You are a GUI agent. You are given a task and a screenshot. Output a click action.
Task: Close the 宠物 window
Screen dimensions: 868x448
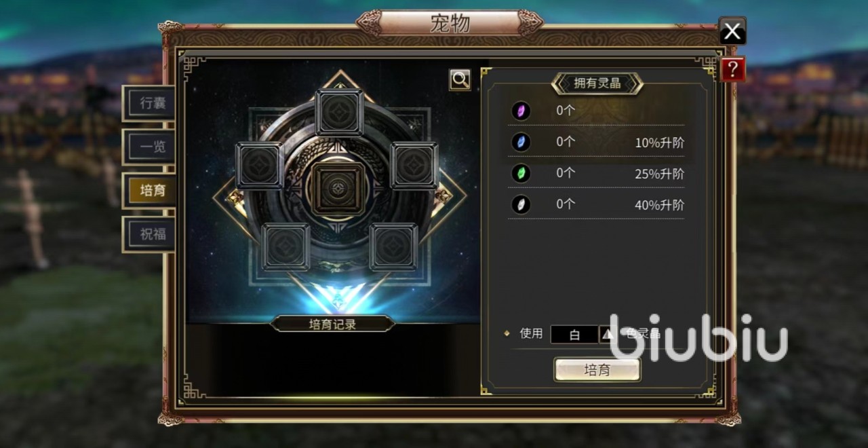tap(732, 31)
